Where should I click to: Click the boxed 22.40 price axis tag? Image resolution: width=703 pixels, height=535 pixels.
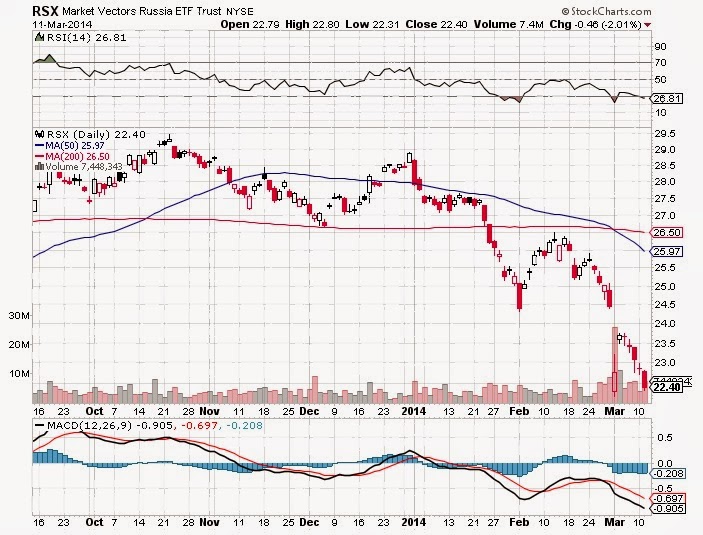tap(667, 387)
